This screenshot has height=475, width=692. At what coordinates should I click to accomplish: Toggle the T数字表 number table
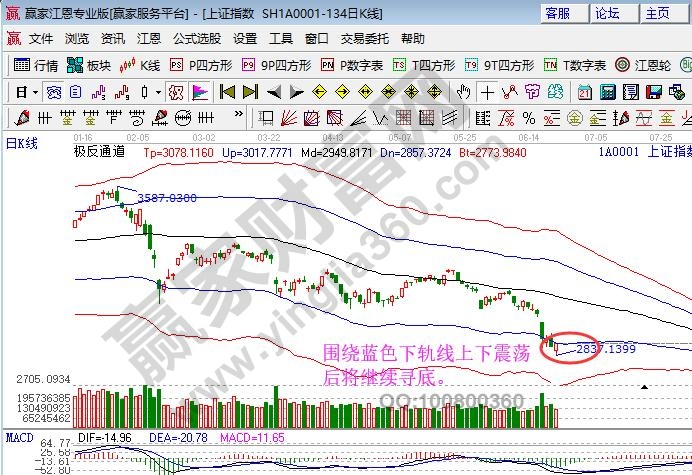(575, 65)
